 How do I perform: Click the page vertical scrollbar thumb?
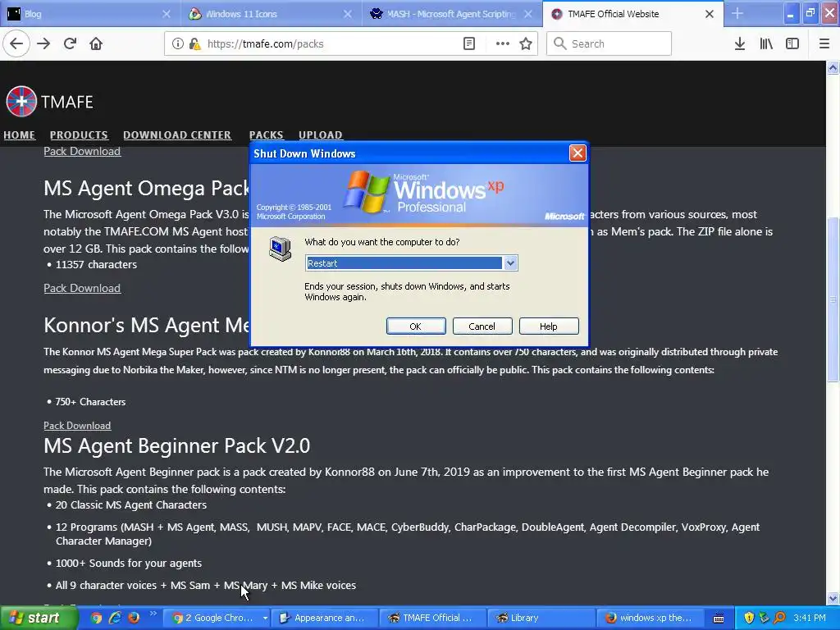tap(833, 299)
